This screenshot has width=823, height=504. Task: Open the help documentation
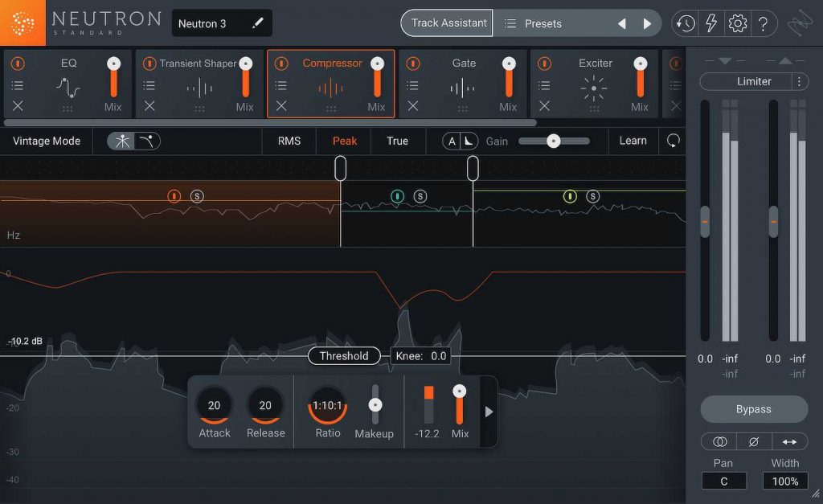point(764,23)
